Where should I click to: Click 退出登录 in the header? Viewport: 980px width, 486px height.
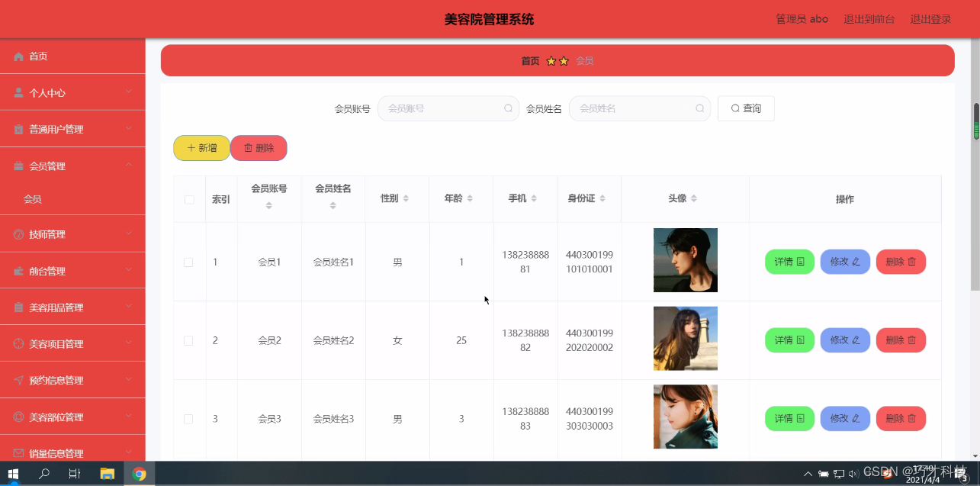930,19
